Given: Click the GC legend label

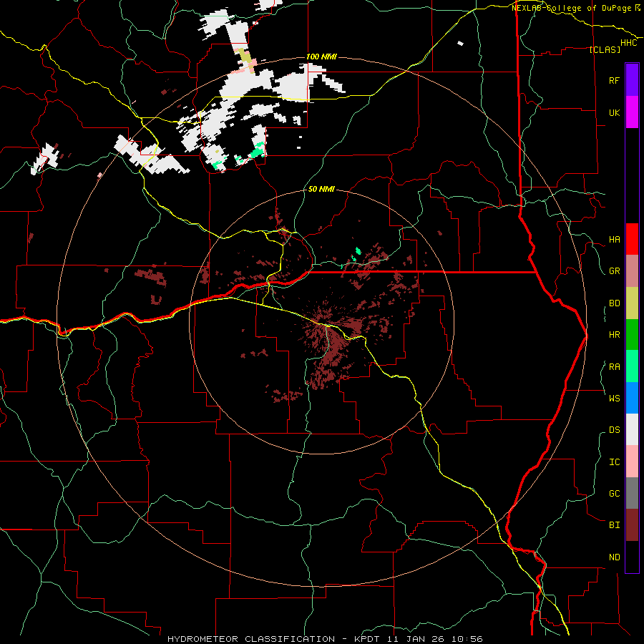Looking at the screenshot, I should 614,494.
